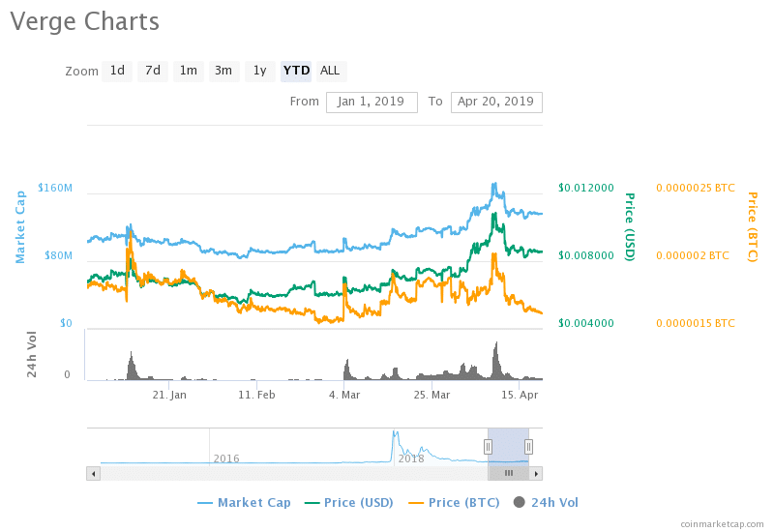Viewport: 774px width, 532px height.
Task: Select the 3m zoom range
Action: 223,71
